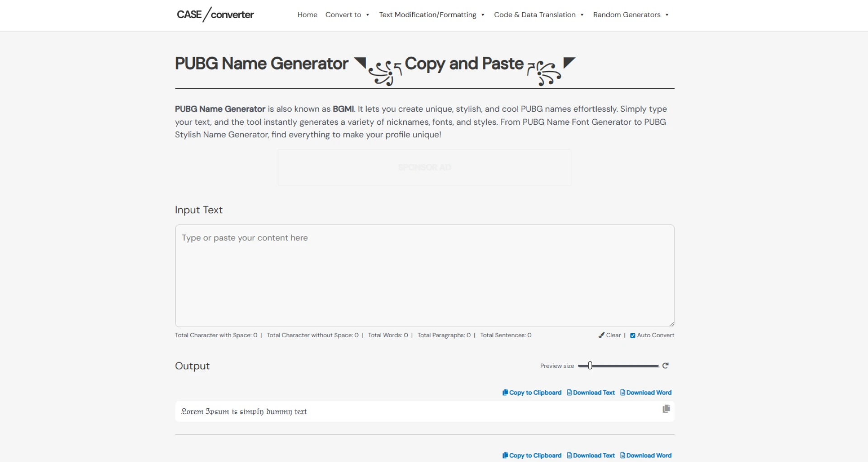Click the Copy to Clipboard icon above the output

pyautogui.click(x=504, y=392)
